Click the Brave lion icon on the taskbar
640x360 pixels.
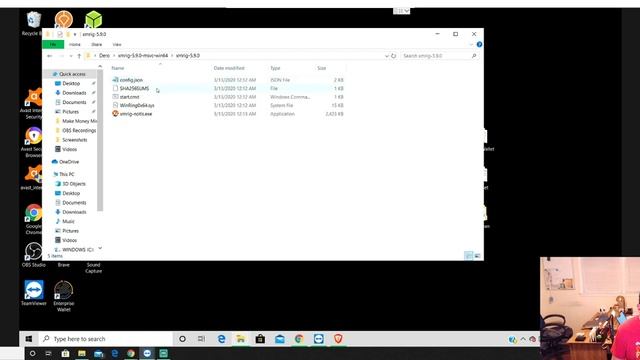point(338,339)
